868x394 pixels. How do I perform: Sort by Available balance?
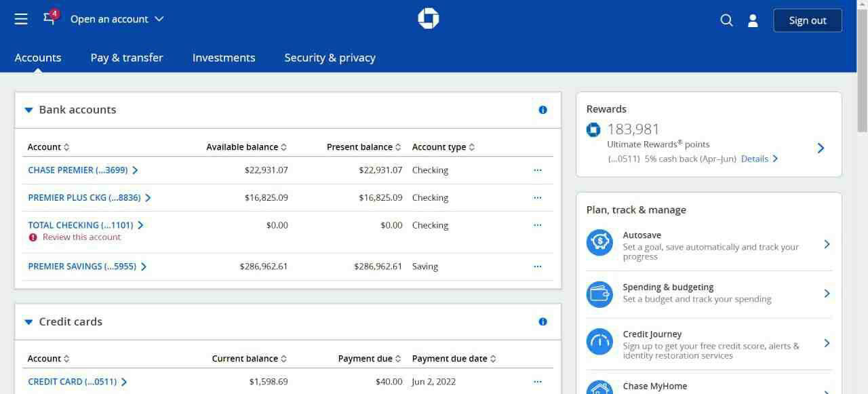click(x=246, y=147)
